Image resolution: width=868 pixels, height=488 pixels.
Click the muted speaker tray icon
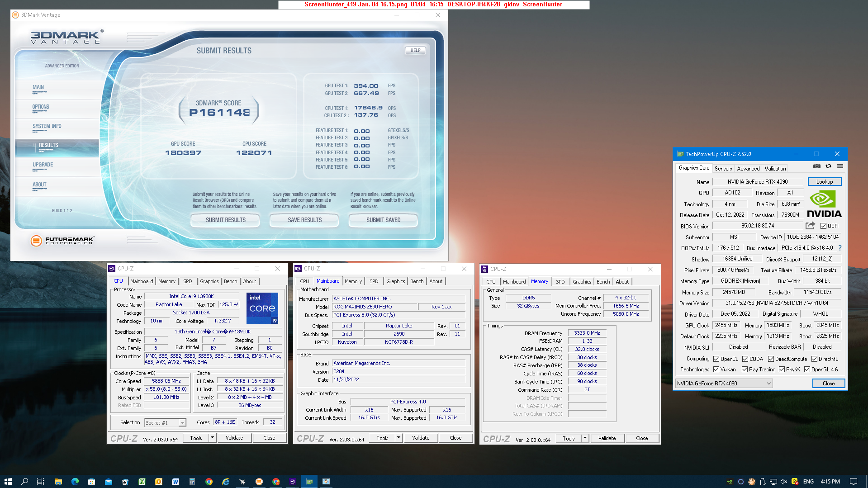(x=783, y=482)
